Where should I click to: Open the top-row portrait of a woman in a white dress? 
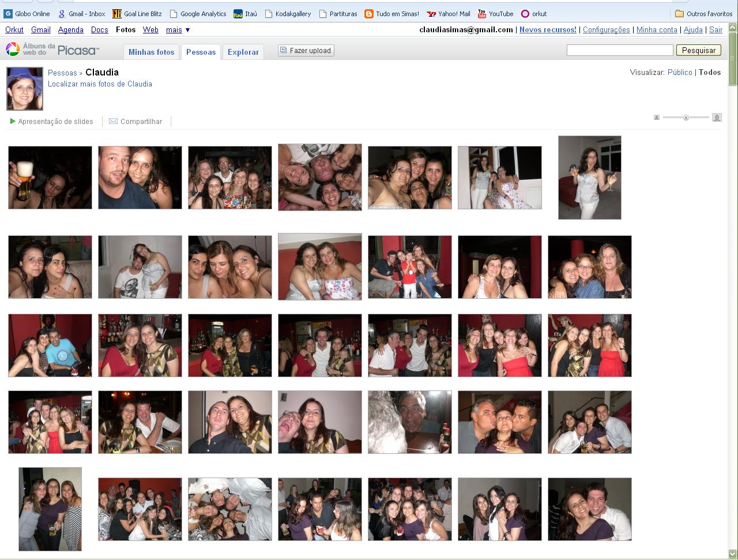[590, 178]
